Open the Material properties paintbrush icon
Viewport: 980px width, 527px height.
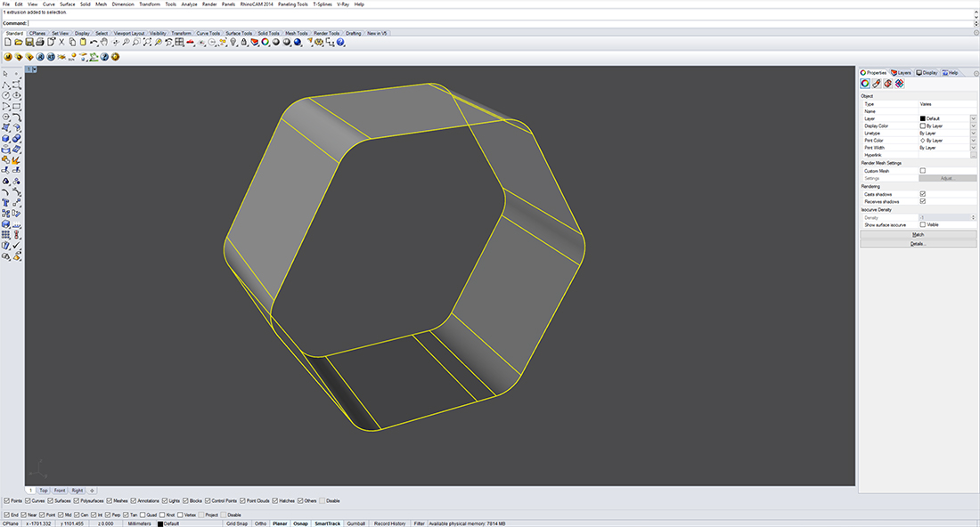coord(877,83)
